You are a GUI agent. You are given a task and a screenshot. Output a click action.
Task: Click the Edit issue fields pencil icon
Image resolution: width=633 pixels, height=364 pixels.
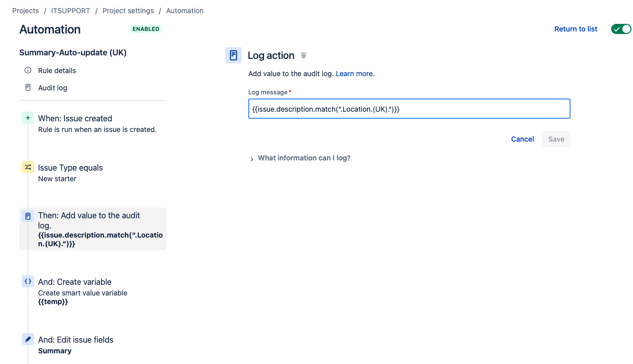click(x=28, y=339)
